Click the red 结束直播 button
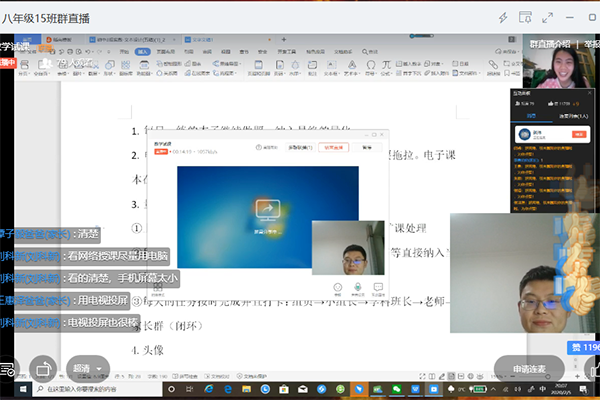Viewport: 600px width, 400px height. tap(333, 147)
